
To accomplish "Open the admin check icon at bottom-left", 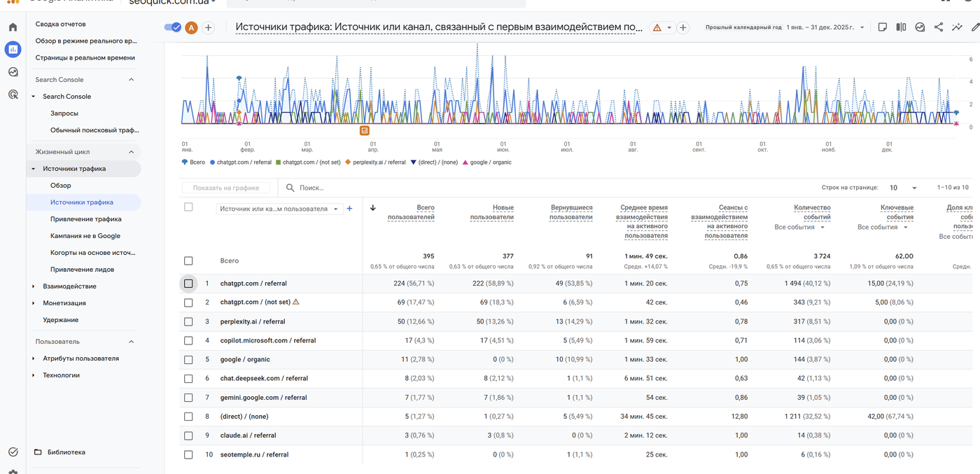I will 13,452.
